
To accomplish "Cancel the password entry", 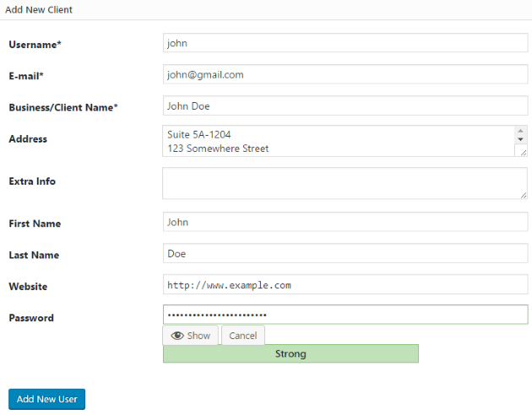I will (x=243, y=336).
